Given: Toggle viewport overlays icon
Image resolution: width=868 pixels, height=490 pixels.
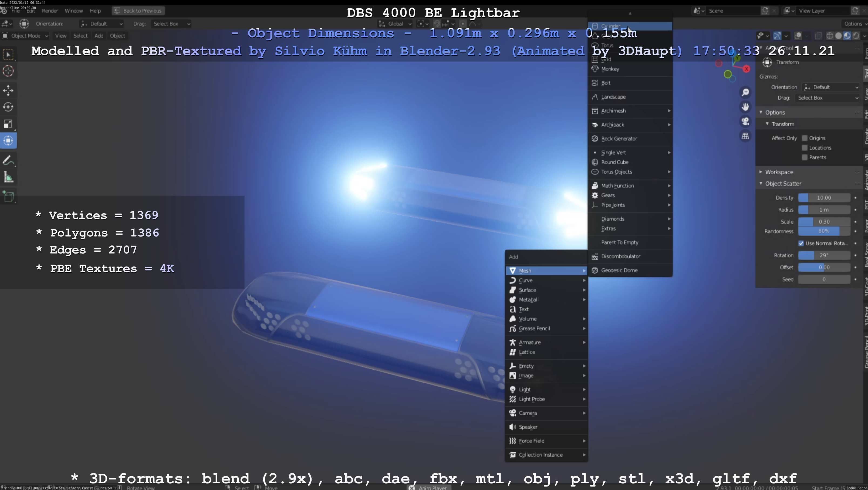Looking at the screenshot, I should point(798,36).
